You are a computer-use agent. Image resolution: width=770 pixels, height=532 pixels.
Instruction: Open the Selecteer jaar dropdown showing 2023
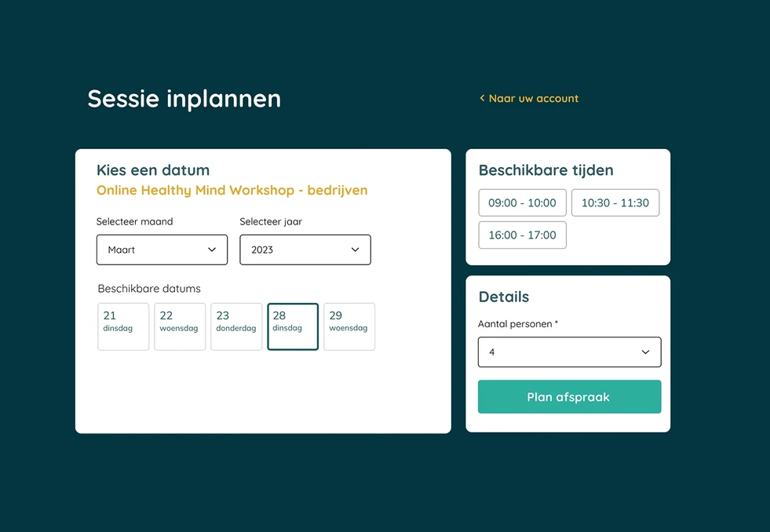pos(305,250)
